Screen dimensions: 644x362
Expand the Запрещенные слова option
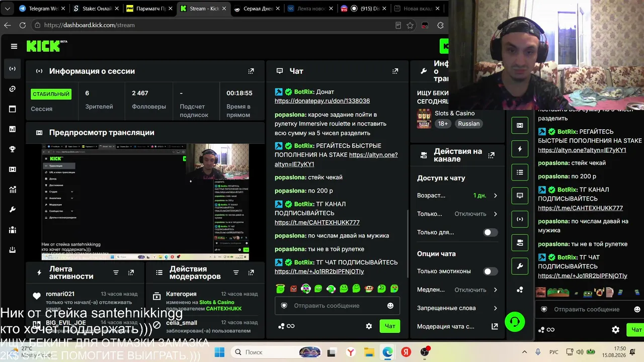(x=457, y=308)
